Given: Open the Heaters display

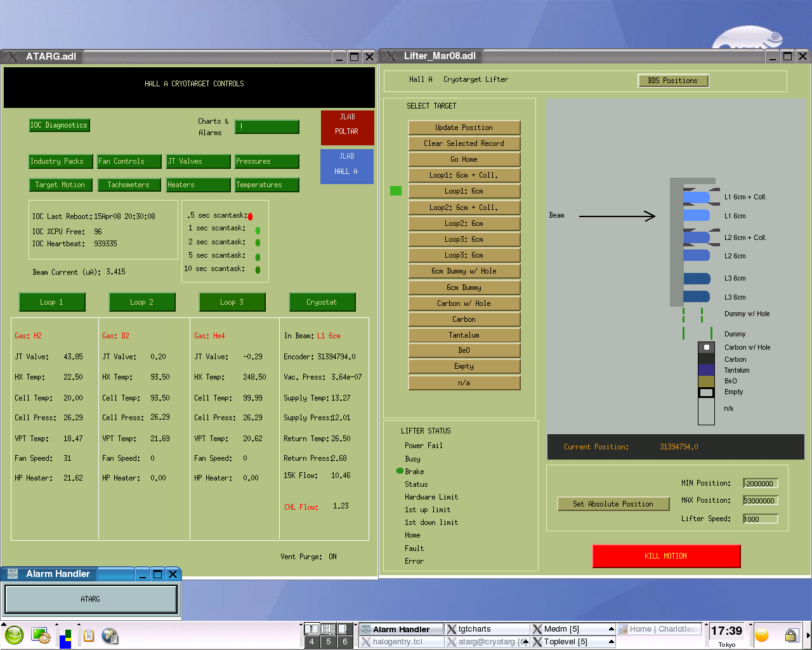Looking at the screenshot, I should coord(199,185).
